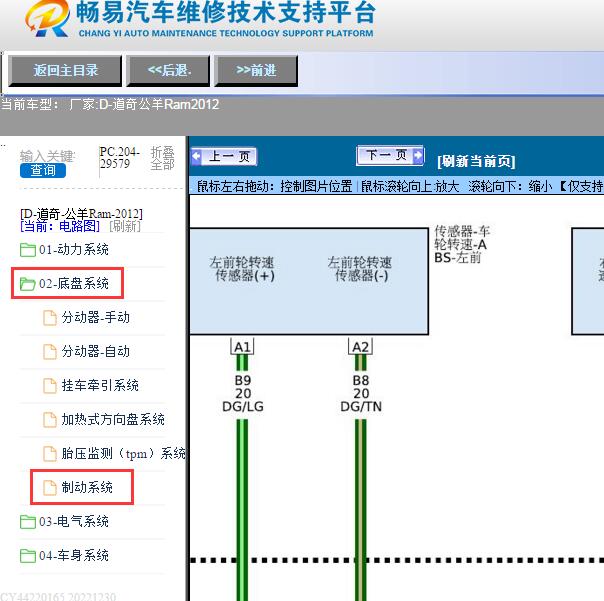Click document icon beside 制动系统

click(x=50, y=487)
